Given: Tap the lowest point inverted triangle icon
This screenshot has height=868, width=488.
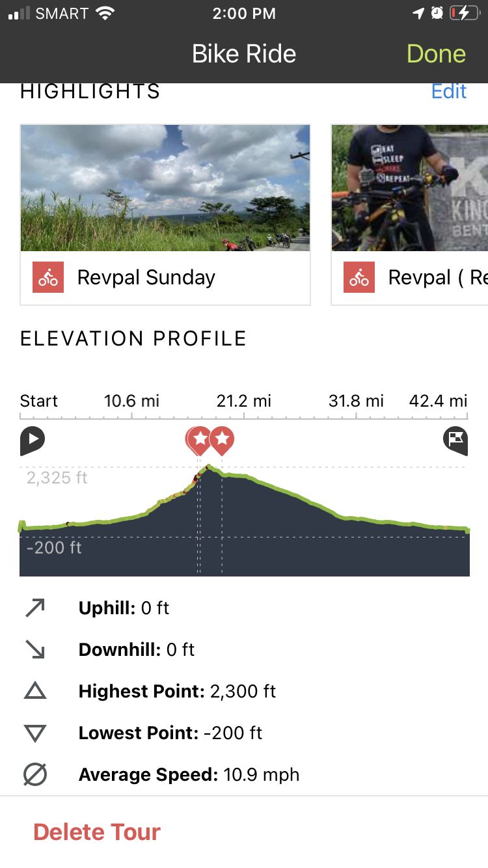Looking at the screenshot, I should coord(35,733).
